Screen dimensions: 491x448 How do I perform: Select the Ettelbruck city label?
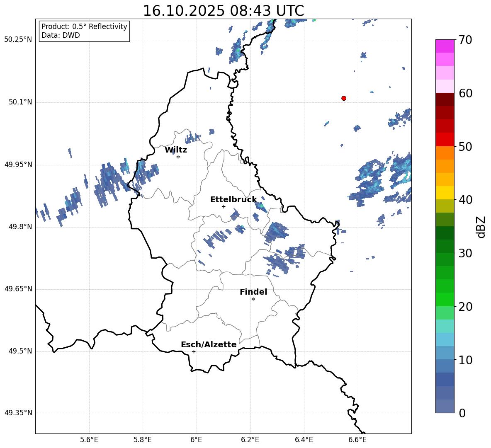(x=233, y=200)
